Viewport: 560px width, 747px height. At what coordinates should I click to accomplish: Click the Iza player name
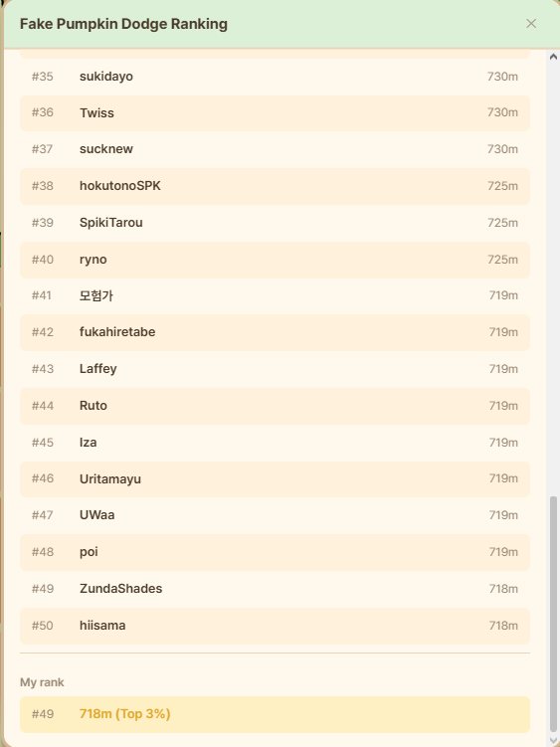[x=89, y=442]
